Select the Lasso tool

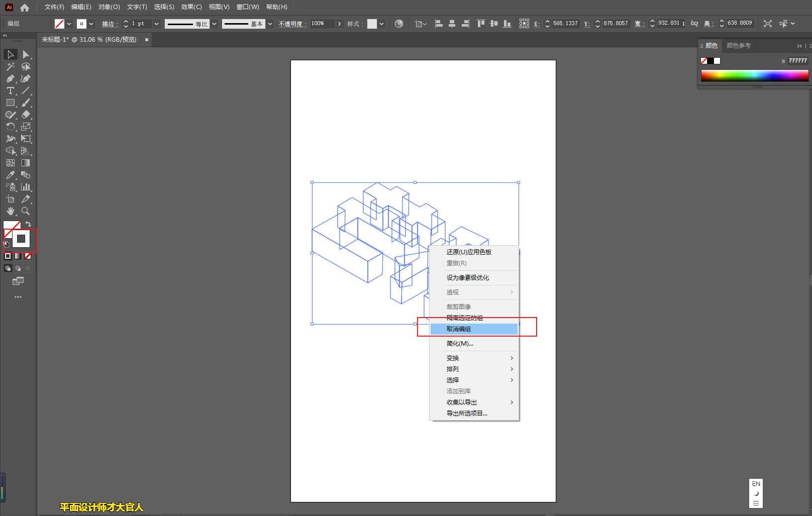(x=26, y=66)
